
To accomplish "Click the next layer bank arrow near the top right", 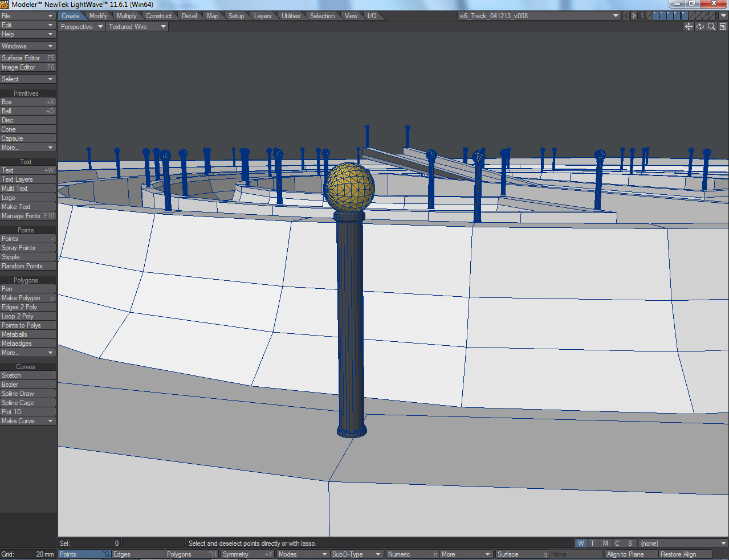I will coord(634,15).
